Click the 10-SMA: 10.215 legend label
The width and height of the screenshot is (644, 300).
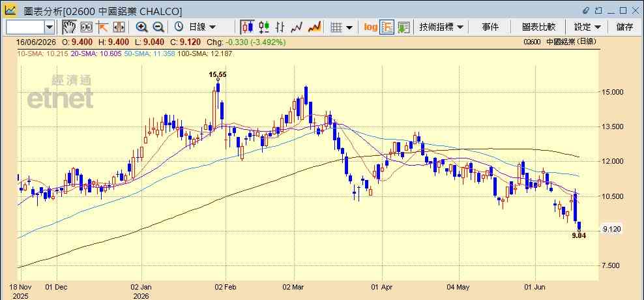[x=43, y=53]
